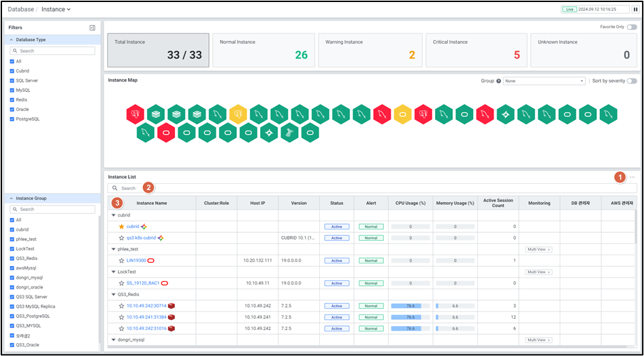Unfavorite the cubrid instance star
This screenshot has width=644, height=356.
[121, 227]
